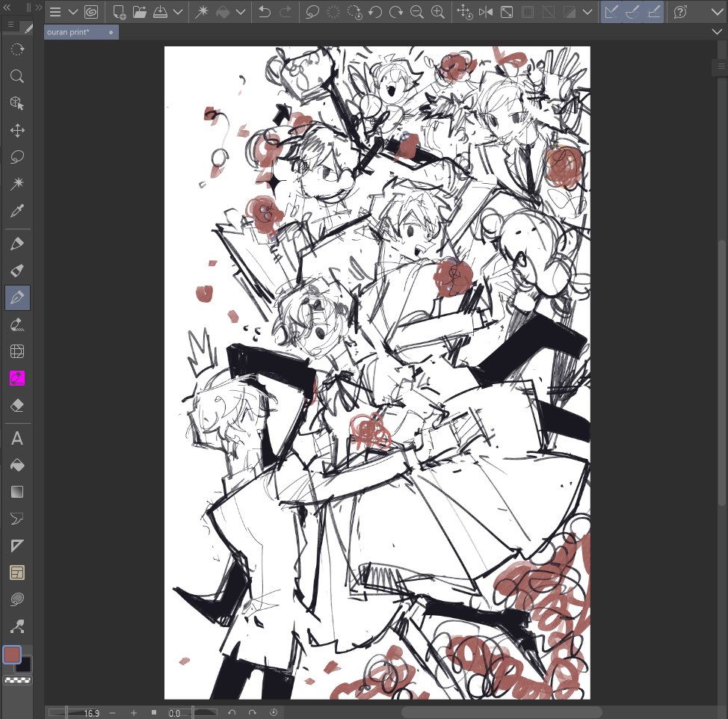The height and width of the screenshot is (719, 728).
Task: Click the 0.0 rotation angle field
Action: coord(175,713)
